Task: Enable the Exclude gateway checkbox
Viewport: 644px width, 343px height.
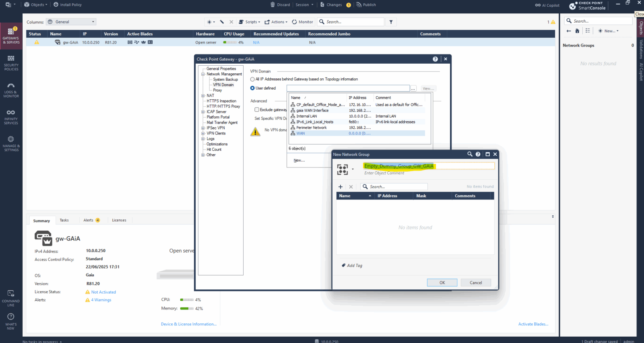Action: 257,109
